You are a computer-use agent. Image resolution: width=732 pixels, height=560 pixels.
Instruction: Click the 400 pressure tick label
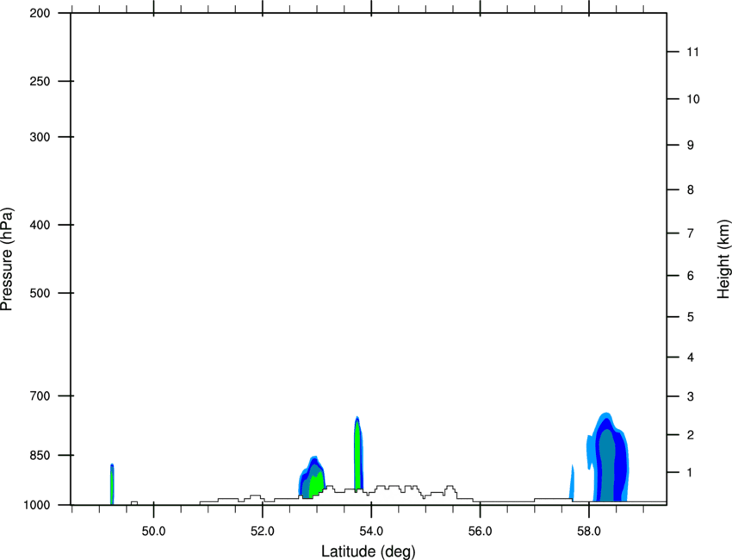40,225
